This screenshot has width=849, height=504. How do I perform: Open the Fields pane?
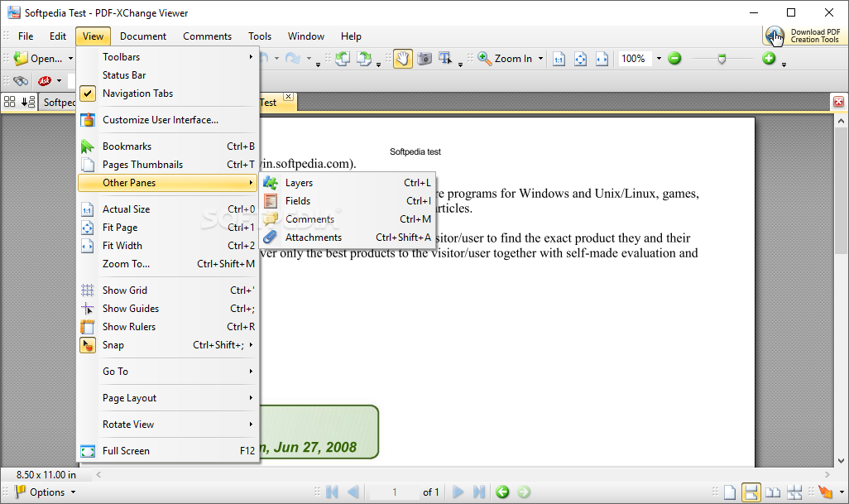point(347,201)
